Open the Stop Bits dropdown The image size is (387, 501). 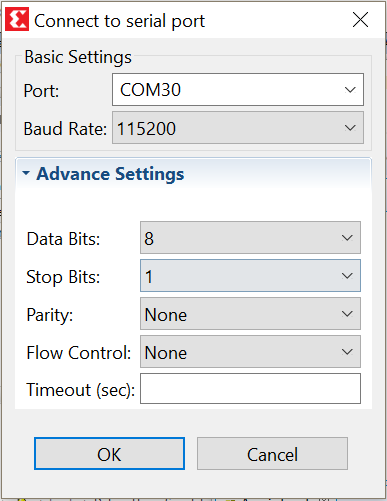pos(250,276)
